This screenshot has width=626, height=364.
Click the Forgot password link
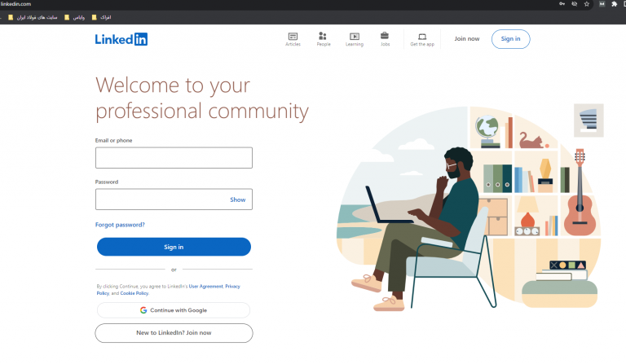pos(120,225)
